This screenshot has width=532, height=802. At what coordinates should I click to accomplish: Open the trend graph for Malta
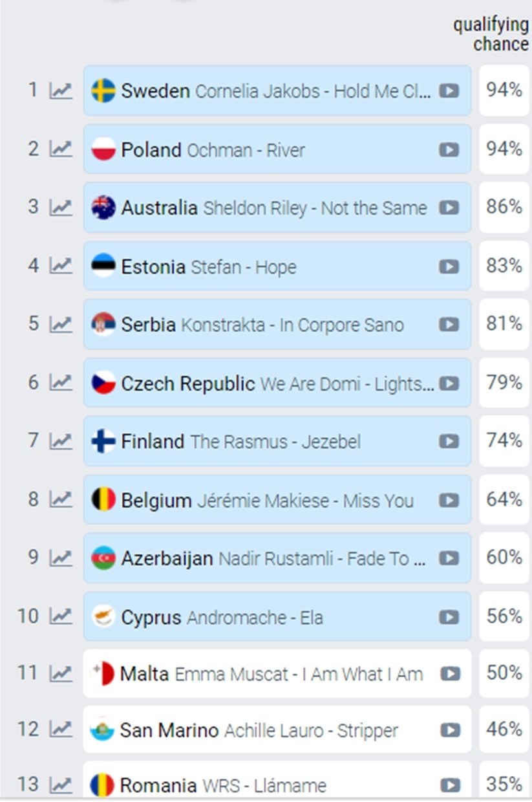click(x=61, y=673)
